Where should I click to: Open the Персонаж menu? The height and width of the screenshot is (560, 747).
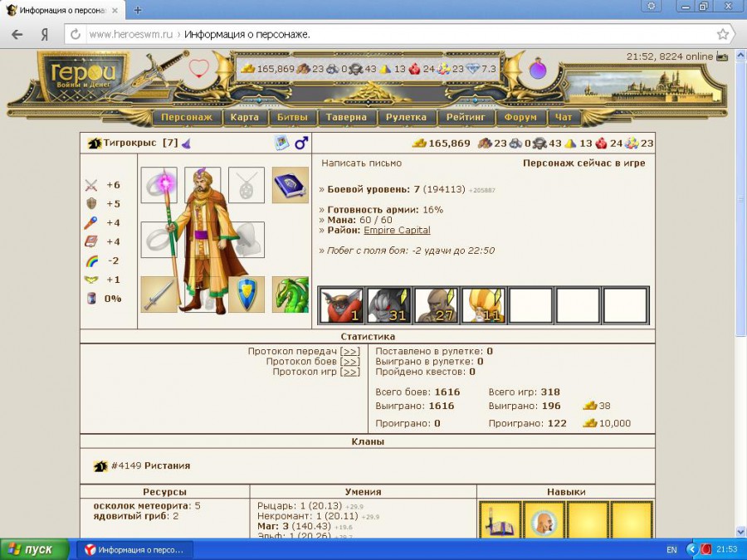pyautogui.click(x=187, y=117)
